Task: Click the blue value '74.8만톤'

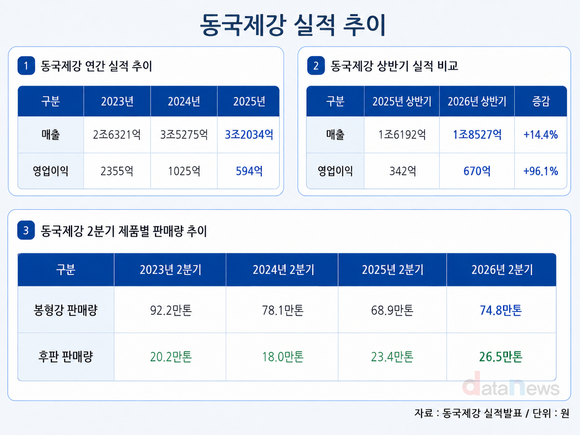Action: coord(501,310)
